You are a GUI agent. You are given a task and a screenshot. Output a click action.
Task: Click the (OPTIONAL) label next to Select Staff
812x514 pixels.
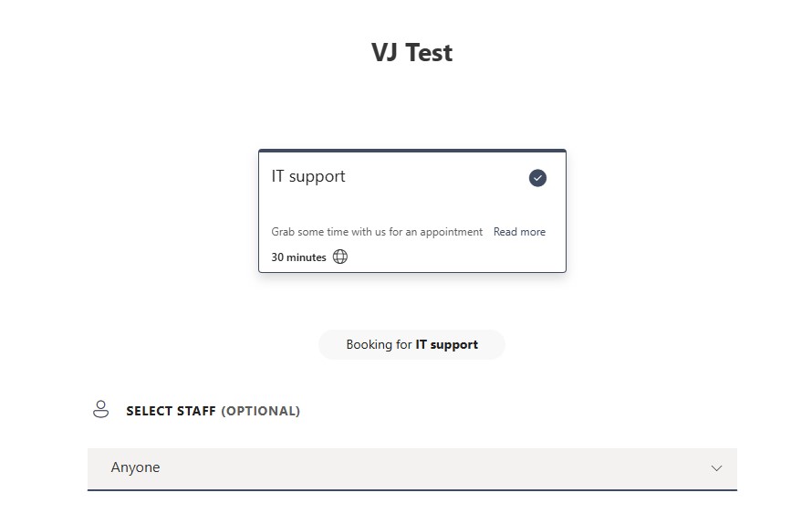[x=261, y=411]
